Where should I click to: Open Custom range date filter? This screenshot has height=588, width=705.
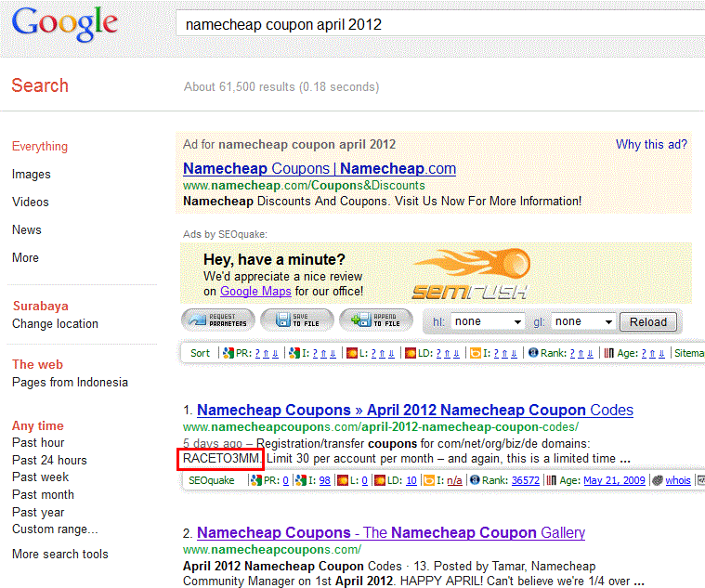click(55, 529)
